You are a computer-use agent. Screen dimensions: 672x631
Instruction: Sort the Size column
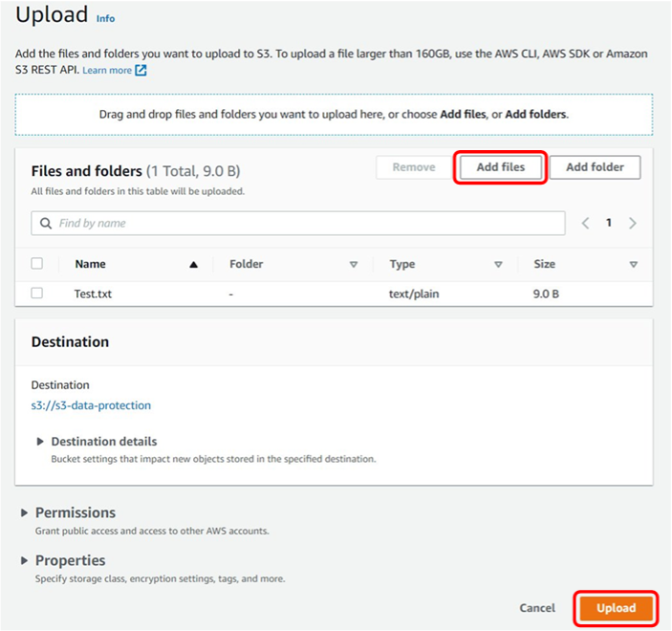[x=633, y=265]
